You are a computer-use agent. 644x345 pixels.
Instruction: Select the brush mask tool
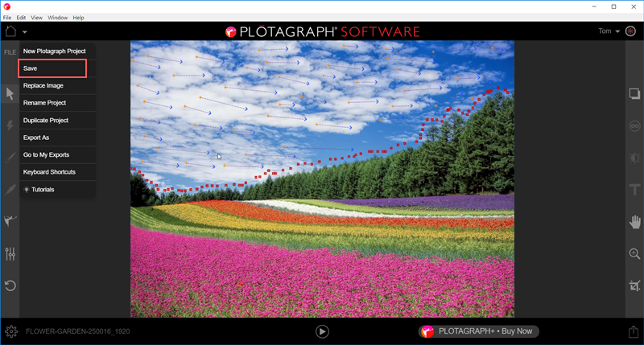tap(10, 158)
